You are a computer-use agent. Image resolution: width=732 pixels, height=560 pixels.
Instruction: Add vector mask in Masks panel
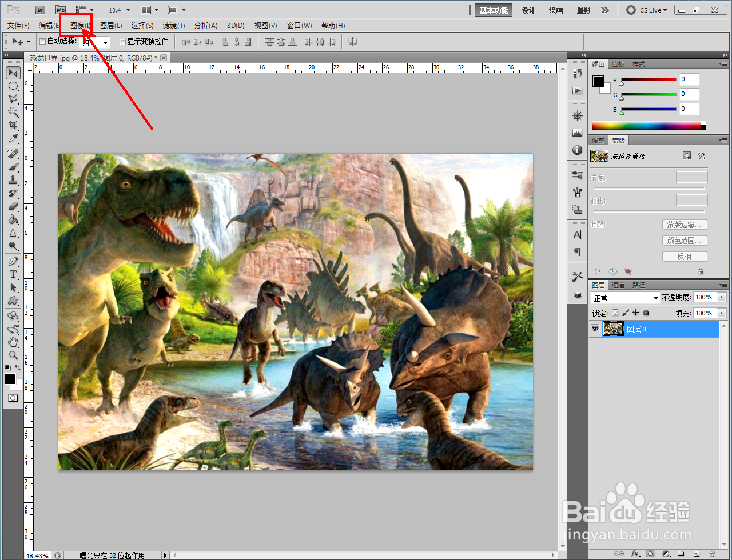702,155
